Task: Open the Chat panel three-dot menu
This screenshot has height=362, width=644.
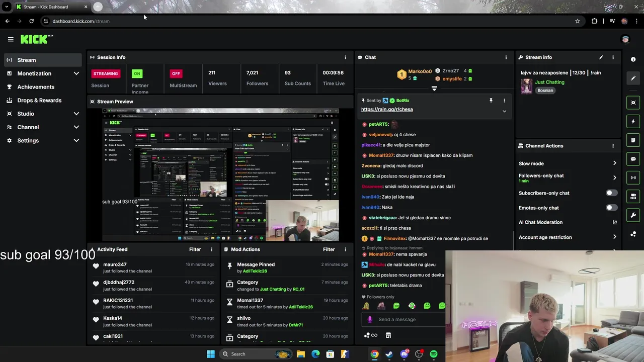Action: point(506,57)
